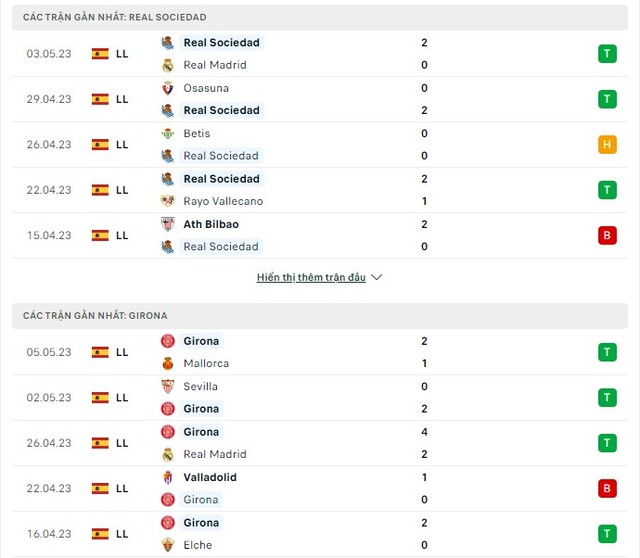Image resolution: width=640 pixels, height=558 pixels.
Task: Click the Real Madrid crest in 03.05.23 match
Action: [168, 65]
